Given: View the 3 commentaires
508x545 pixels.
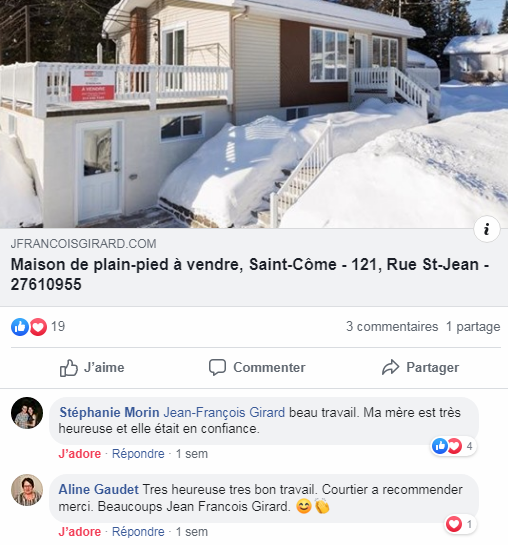Looking at the screenshot, I should click(392, 327).
